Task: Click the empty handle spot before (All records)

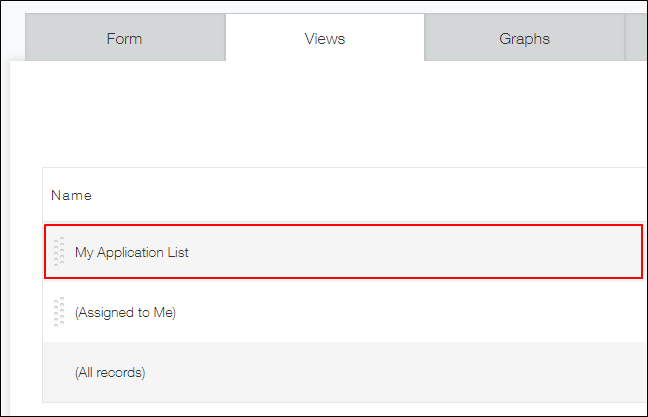Action: (x=59, y=372)
